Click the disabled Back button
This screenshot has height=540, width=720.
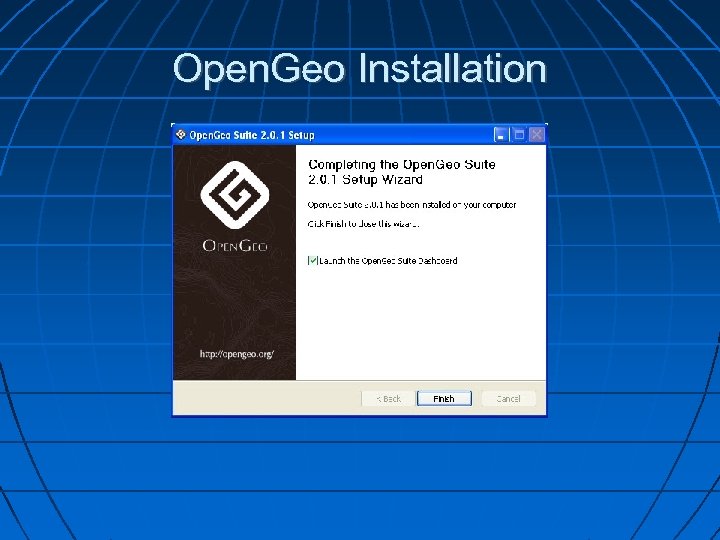pos(388,399)
